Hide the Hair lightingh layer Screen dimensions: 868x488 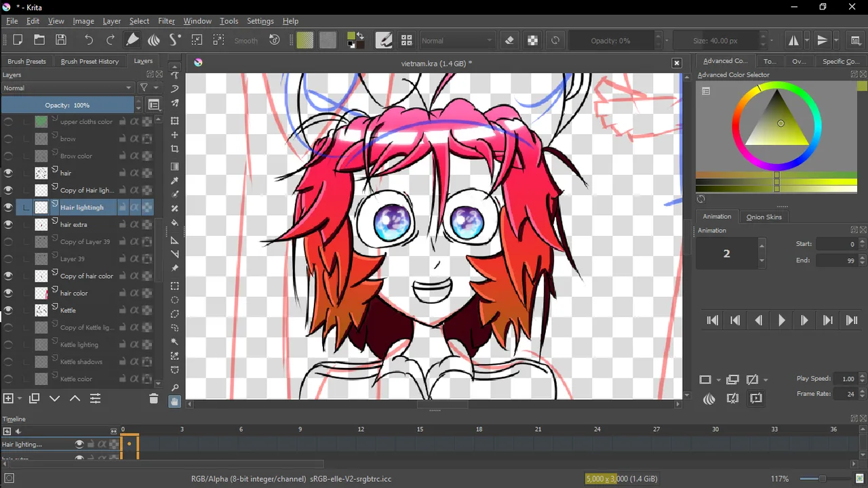(8, 207)
